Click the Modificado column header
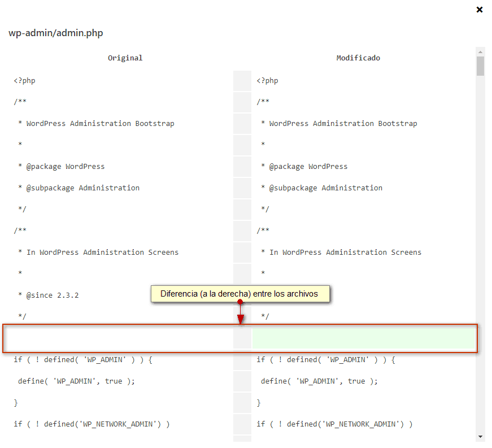This screenshot has height=448, width=492. tap(358, 58)
